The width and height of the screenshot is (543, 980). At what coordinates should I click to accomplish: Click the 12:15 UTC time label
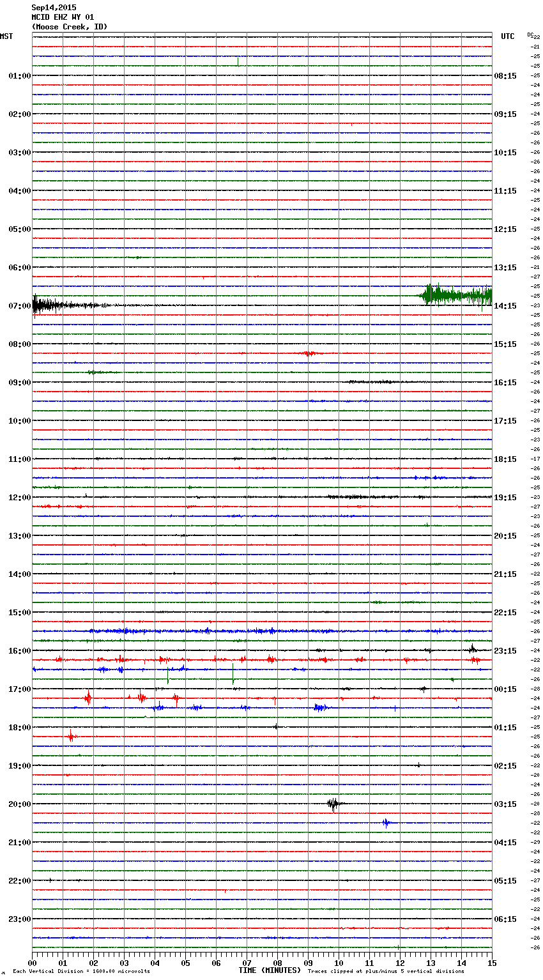tap(505, 229)
